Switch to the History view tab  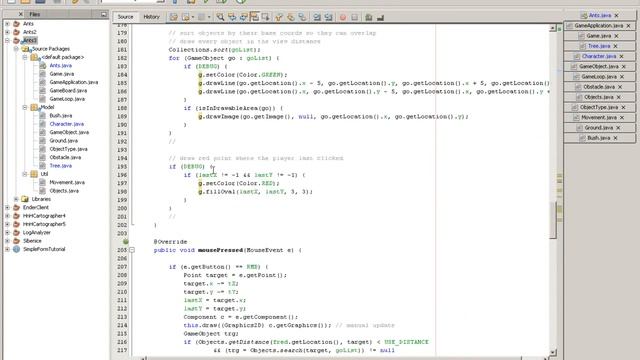pos(151,17)
